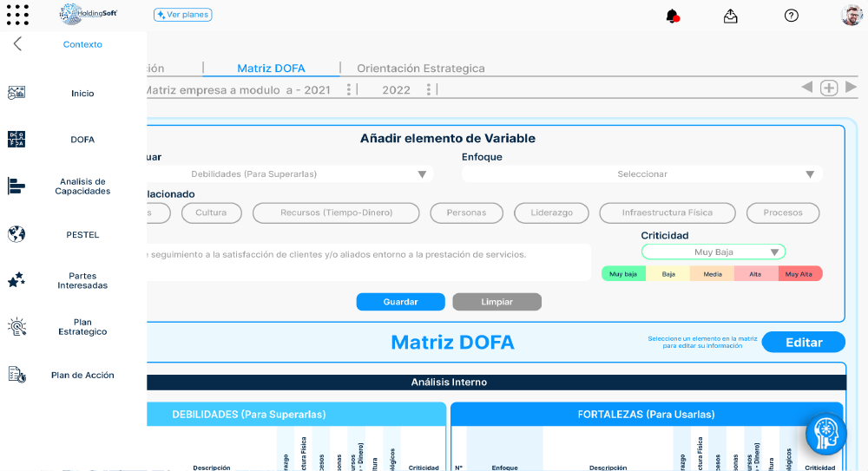Screen dimensions: 868x471
Task: Click the Ver planes button
Action: tap(182, 15)
